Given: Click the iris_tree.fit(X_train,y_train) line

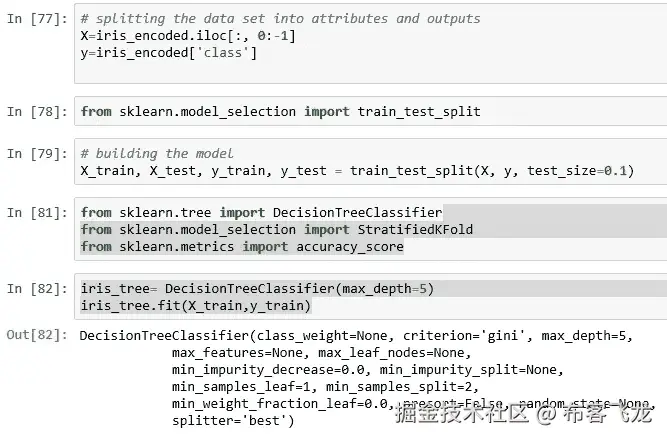Looking at the screenshot, I should point(196,305).
